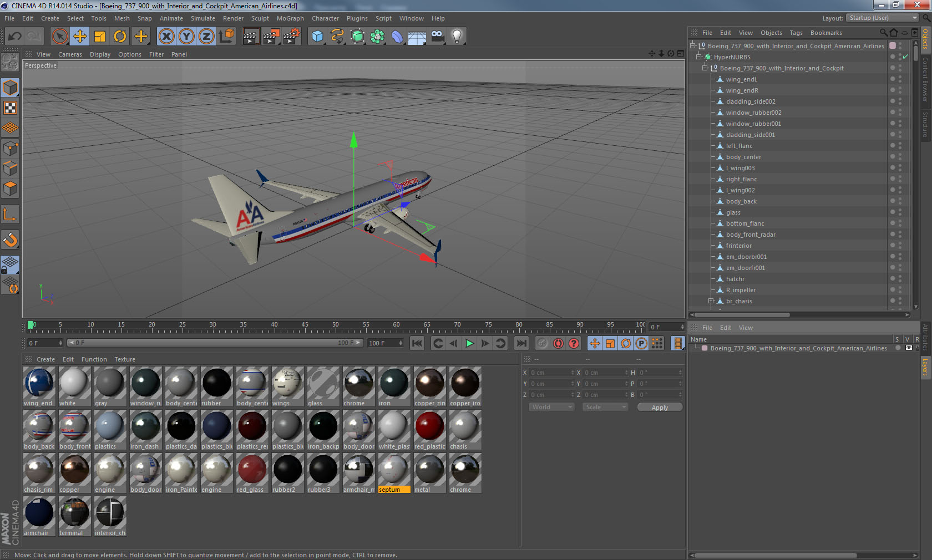Screen dimensions: 932x560
Task: Open the Layers side tab
Action: 925,367
